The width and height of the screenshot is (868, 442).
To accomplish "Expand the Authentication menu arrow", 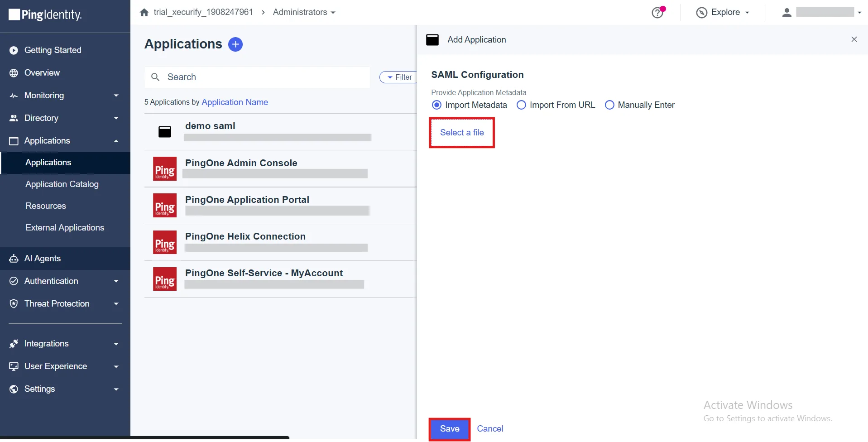I will [116, 281].
